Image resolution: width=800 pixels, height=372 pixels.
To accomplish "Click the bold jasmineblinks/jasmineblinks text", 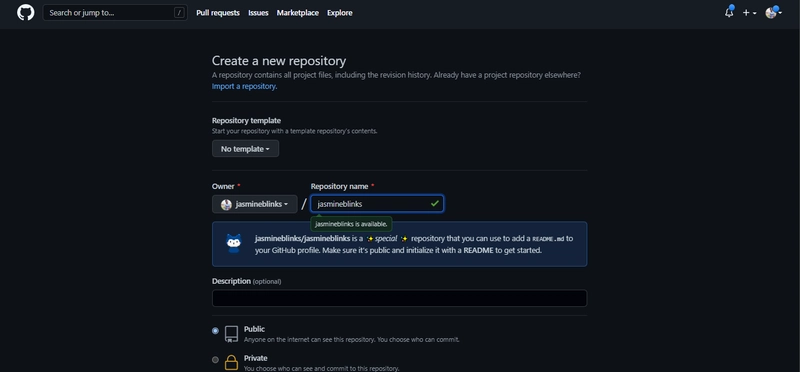I will (x=303, y=238).
